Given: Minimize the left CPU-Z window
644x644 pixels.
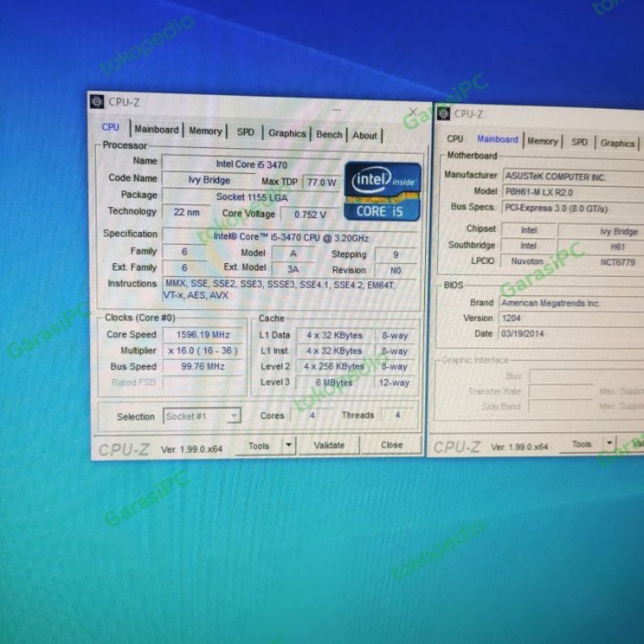Looking at the screenshot, I should 337,109.
